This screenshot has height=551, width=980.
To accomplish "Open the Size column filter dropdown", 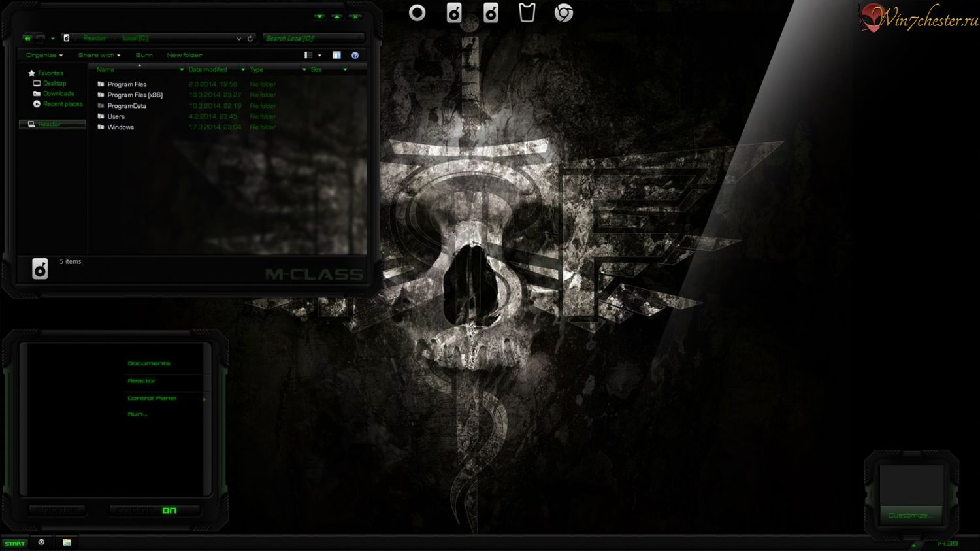I will pyautogui.click(x=345, y=69).
